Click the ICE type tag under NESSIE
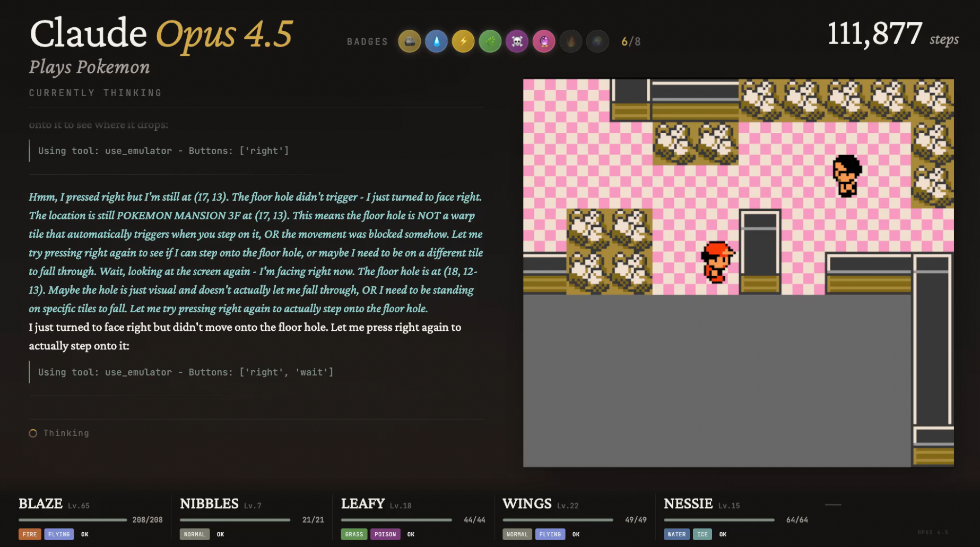The height and width of the screenshot is (547, 980). click(x=703, y=534)
